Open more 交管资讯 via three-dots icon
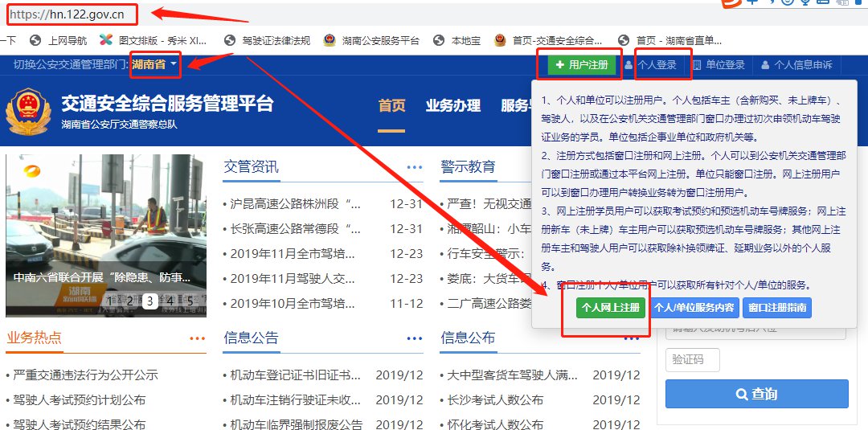This screenshot has height=430, width=868. coord(415,167)
